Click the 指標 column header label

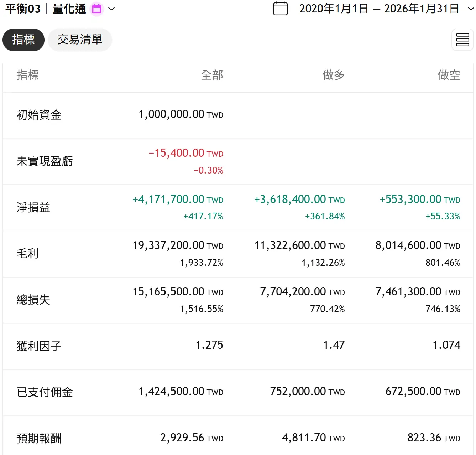point(27,75)
